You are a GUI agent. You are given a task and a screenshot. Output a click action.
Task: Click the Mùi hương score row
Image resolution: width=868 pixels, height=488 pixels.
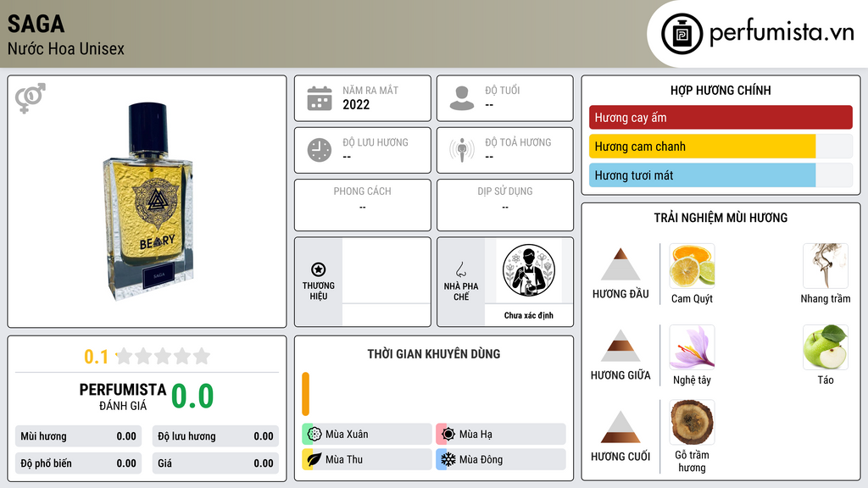[x=78, y=436]
